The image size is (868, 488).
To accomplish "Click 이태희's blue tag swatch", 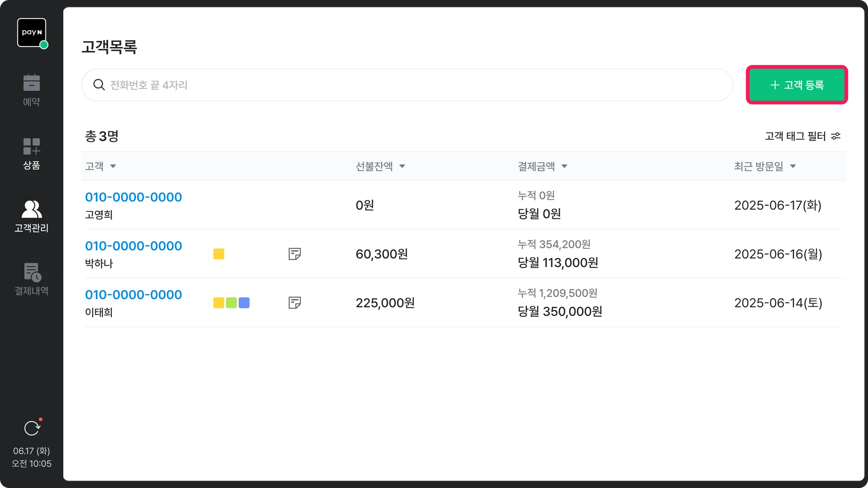I will (x=244, y=302).
